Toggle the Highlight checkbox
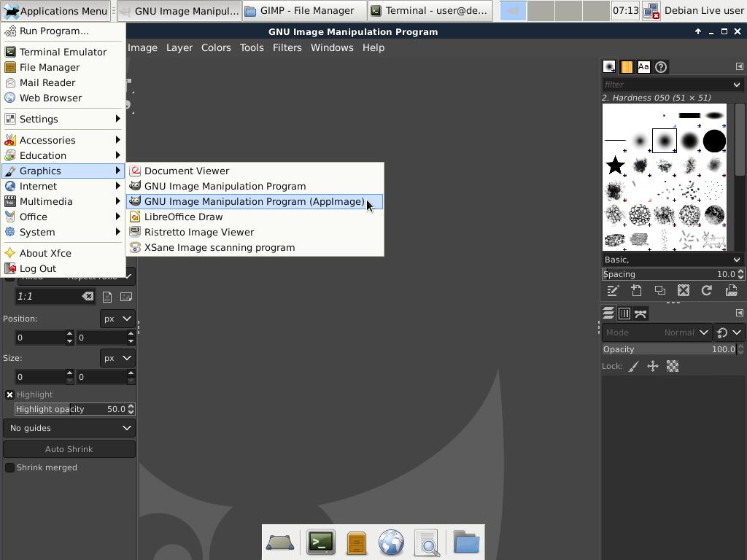The image size is (747, 560). [9, 394]
